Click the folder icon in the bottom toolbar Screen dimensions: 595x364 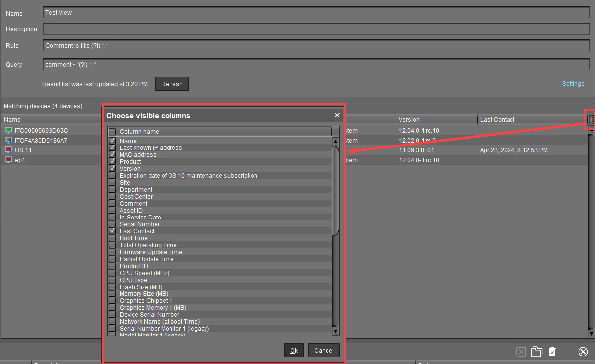pos(537,352)
